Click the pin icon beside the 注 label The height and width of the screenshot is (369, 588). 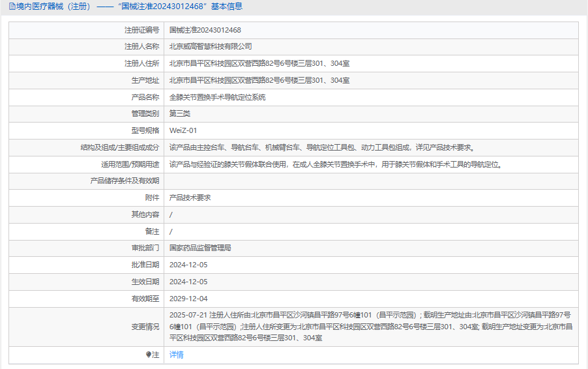click(148, 355)
